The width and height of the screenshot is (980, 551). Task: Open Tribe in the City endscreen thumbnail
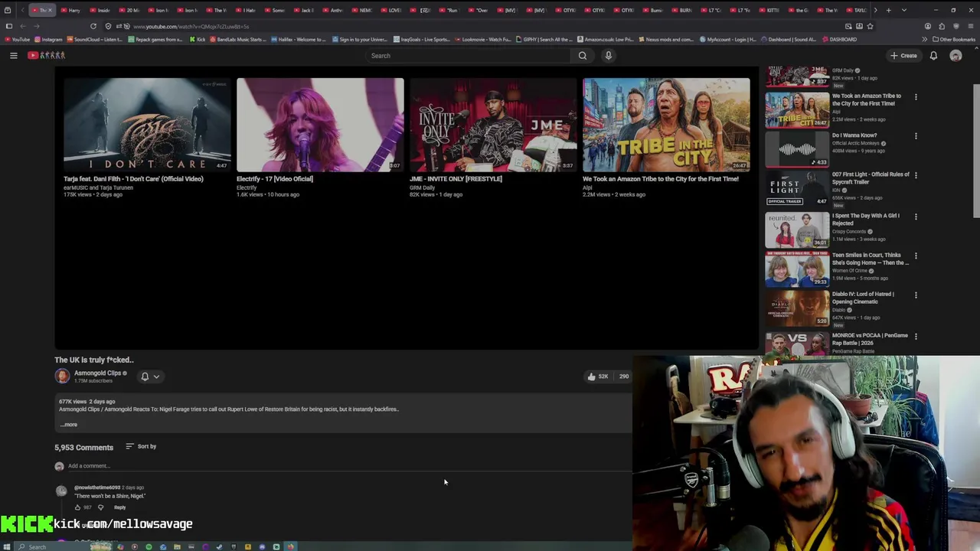(666, 125)
